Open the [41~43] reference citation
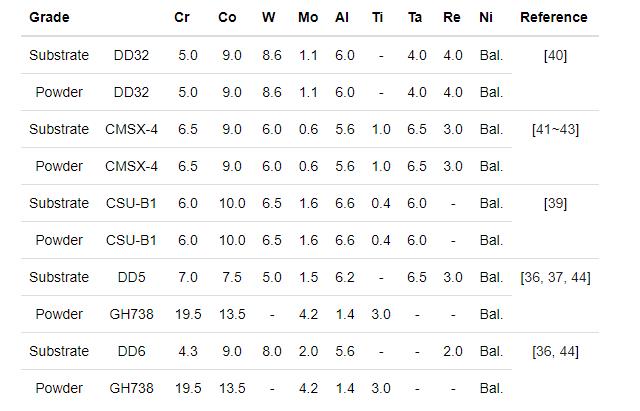 (555, 129)
